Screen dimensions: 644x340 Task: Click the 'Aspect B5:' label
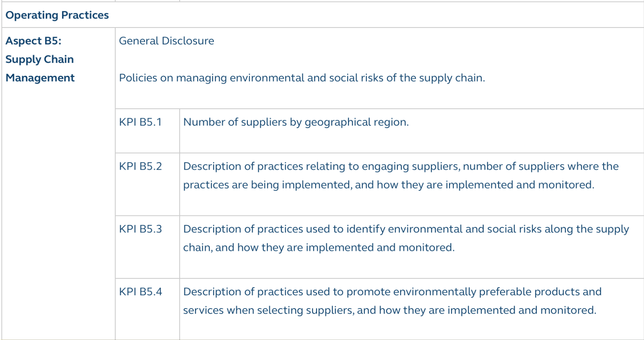33,41
